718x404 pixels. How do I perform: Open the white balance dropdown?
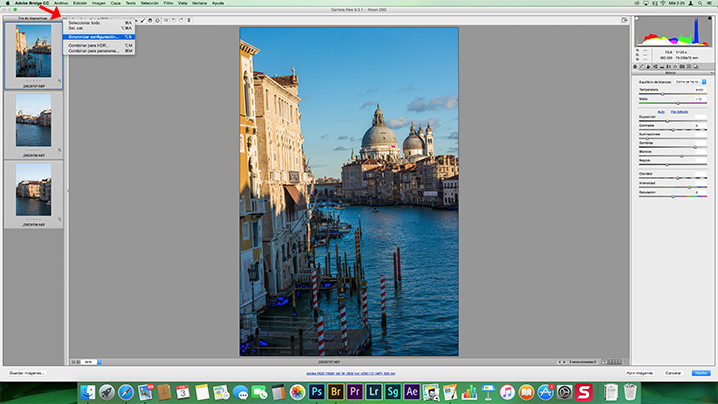tap(691, 82)
